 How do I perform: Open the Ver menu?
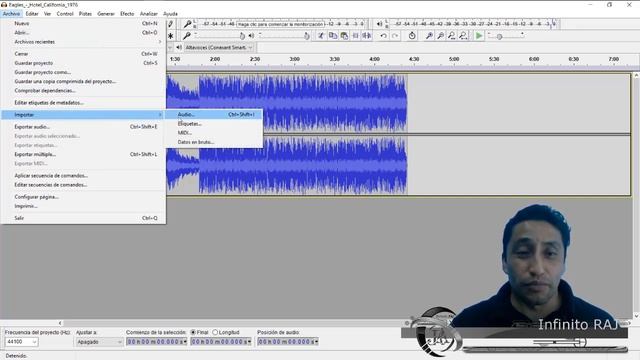coord(47,13)
